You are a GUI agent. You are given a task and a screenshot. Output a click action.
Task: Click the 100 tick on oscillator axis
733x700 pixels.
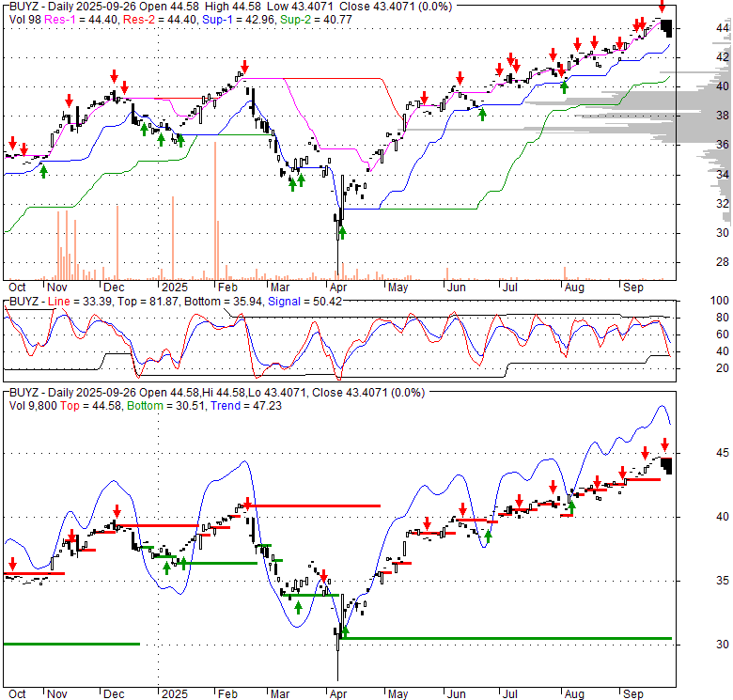tap(719, 301)
